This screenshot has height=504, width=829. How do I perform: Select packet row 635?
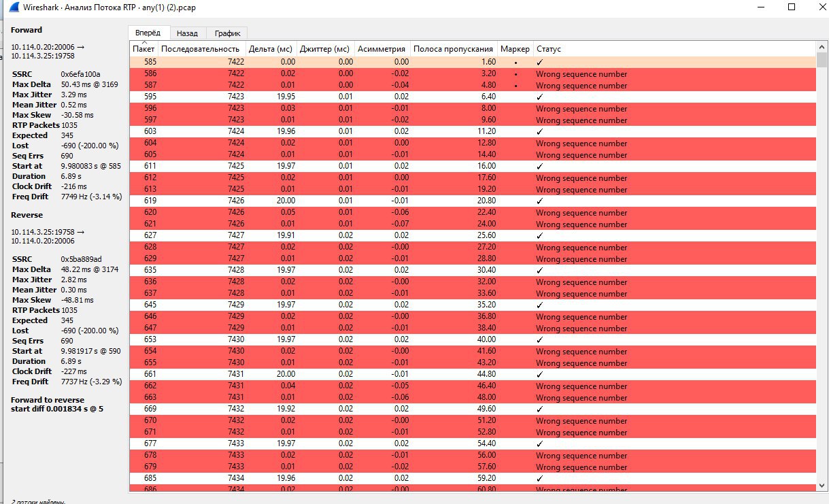point(473,270)
